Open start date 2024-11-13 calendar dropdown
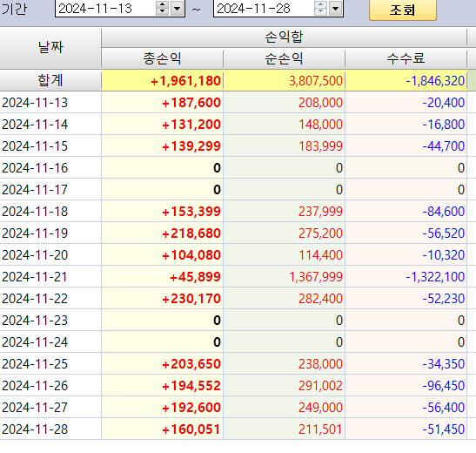Screen dimensions: 476x453 coord(178,9)
